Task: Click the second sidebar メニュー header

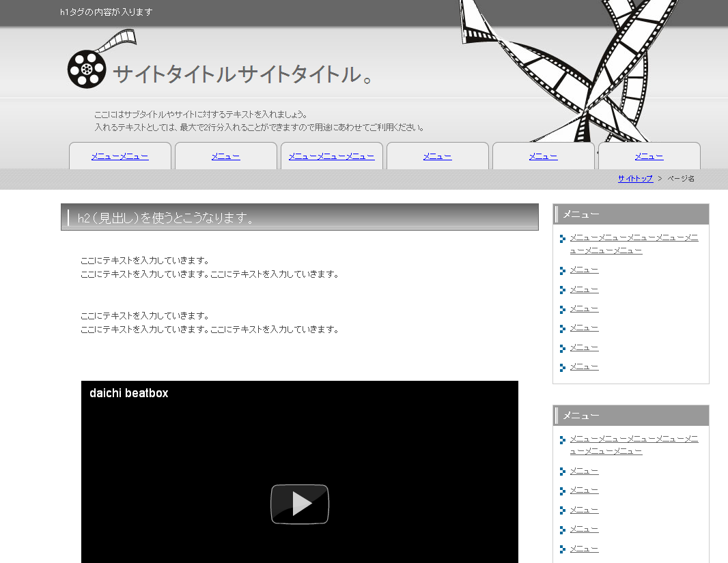Action: pyautogui.click(x=631, y=416)
